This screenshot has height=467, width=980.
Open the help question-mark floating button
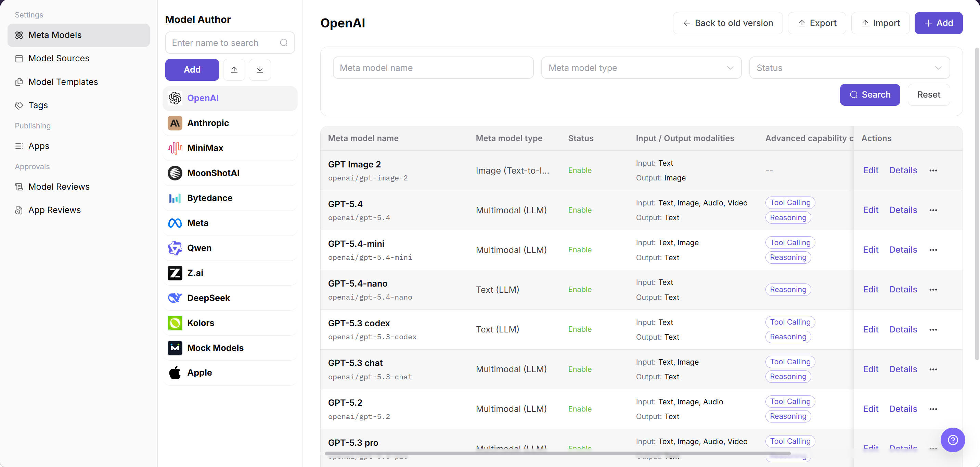(x=953, y=440)
